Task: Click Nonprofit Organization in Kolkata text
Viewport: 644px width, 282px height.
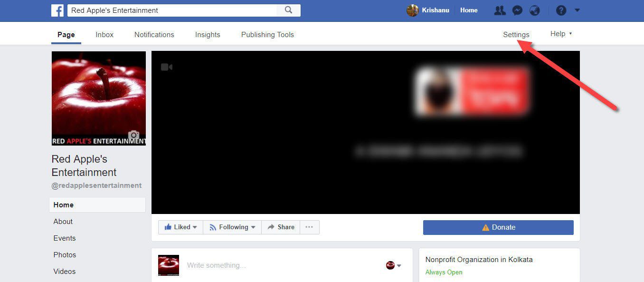Action: pyautogui.click(x=479, y=260)
